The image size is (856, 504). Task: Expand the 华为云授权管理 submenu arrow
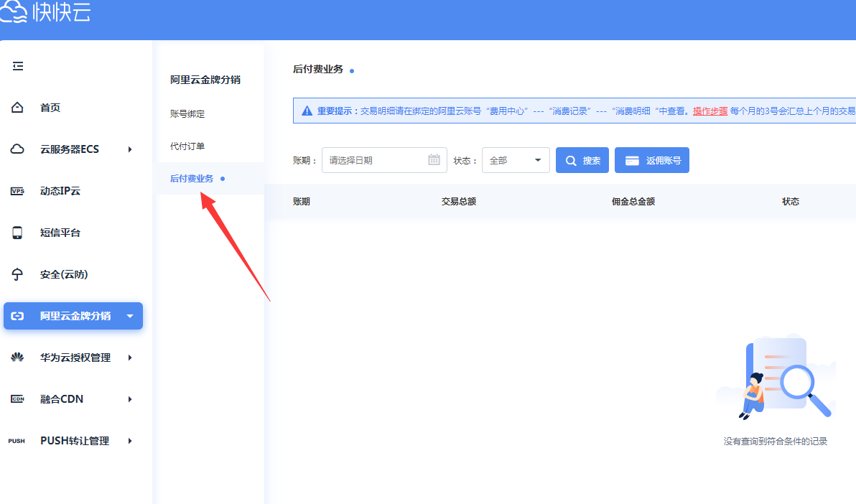(x=130, y=358)
